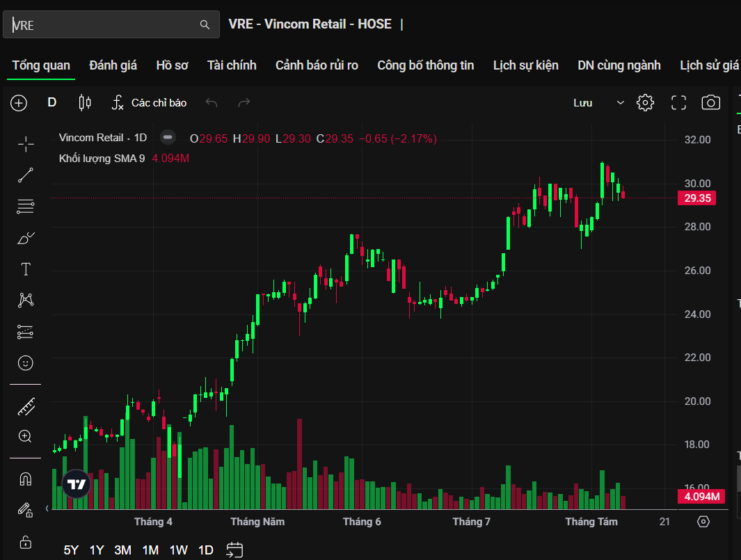Add a symbol to compare using plus icon
This screenshot has height=560, width=741.
[19, 103]
